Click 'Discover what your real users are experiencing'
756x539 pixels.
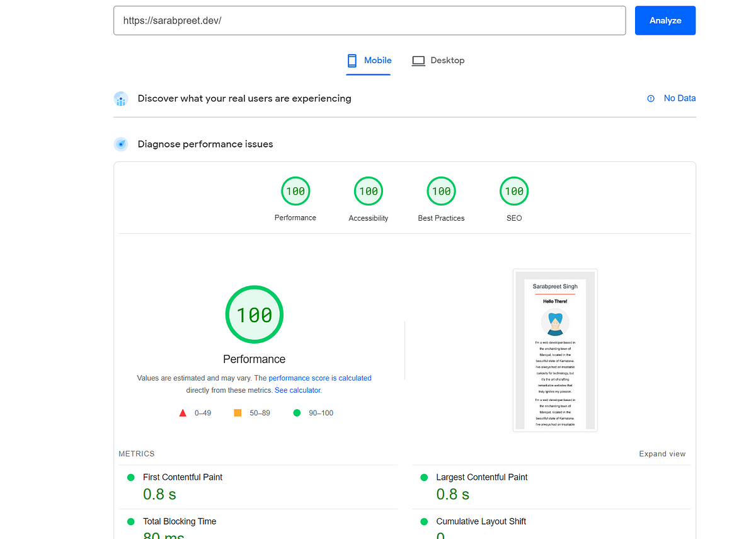pyautogui.click(x=244, y=98)
